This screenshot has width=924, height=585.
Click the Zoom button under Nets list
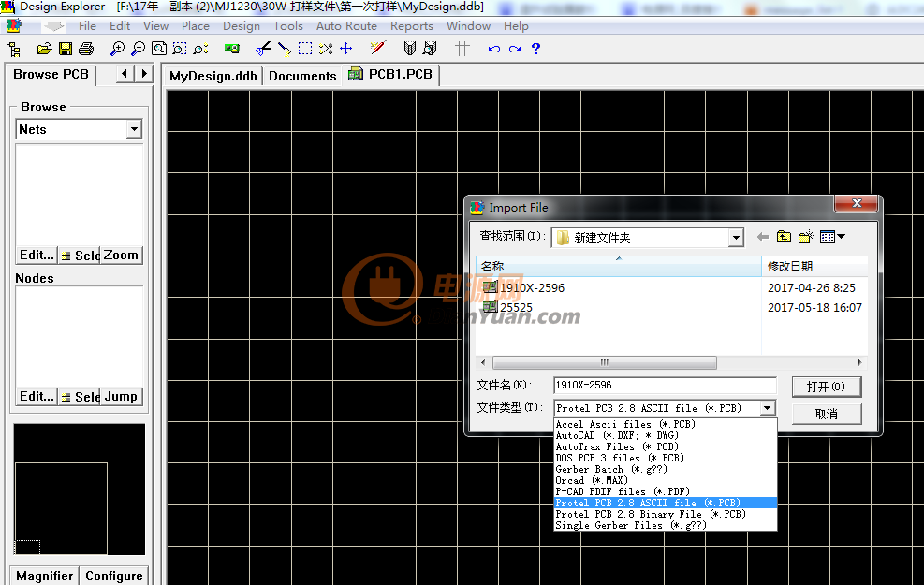[121, 256]
